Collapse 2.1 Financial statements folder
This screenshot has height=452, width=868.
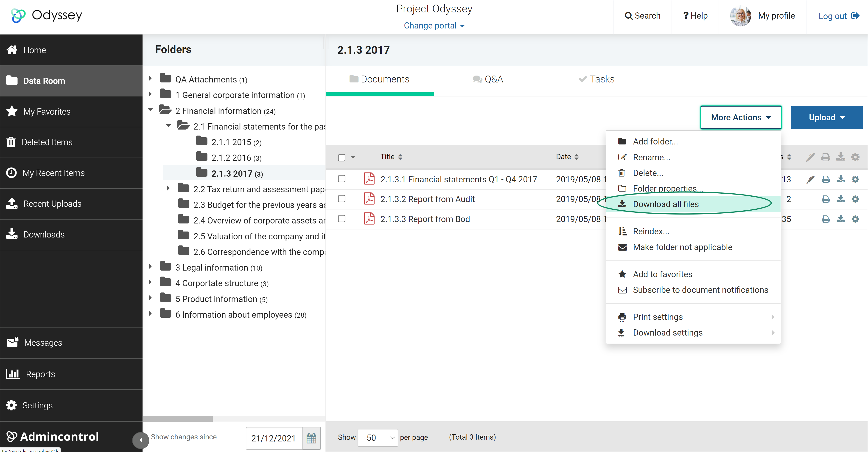coord(168,125)
